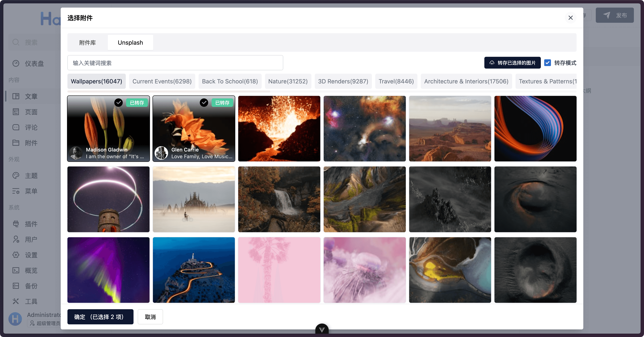Select the Unsplash tab
The image size is (644, 337).
pyautogui.click(x=130, y=43)
